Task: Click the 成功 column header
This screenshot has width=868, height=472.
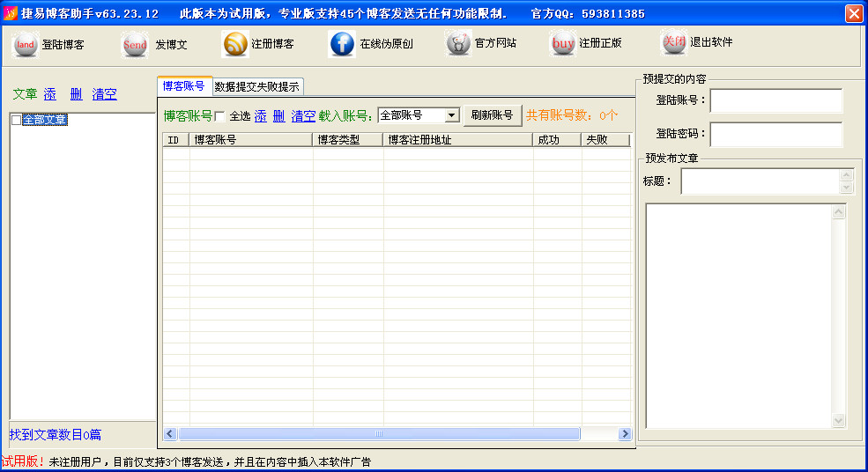Action: tap(558, 140)
